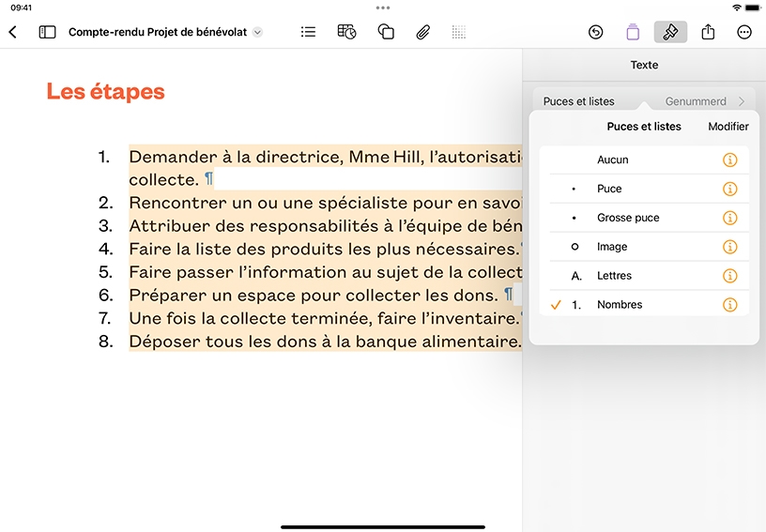Tap Modifier in the Puces et listes popover

(x=728, y=127)
